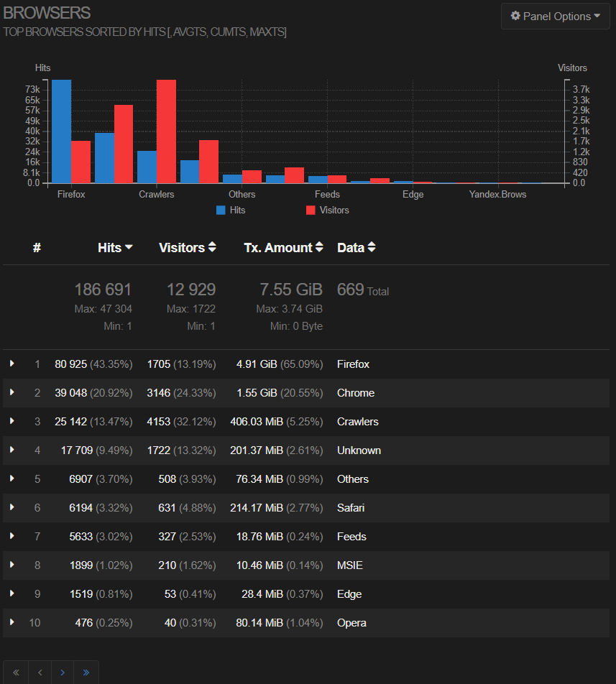616x684 pixels.
Task: Expand the Crawlers row details
Action: tap(12, 421)
